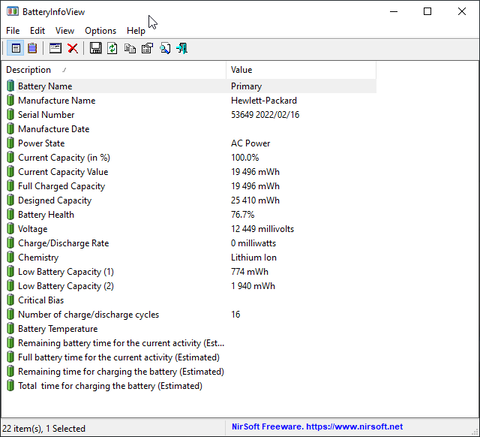The width and height of the screenshot is (480, 437).
Task: Click the window-shaped toolbar icon
Action: click(55, 49)
